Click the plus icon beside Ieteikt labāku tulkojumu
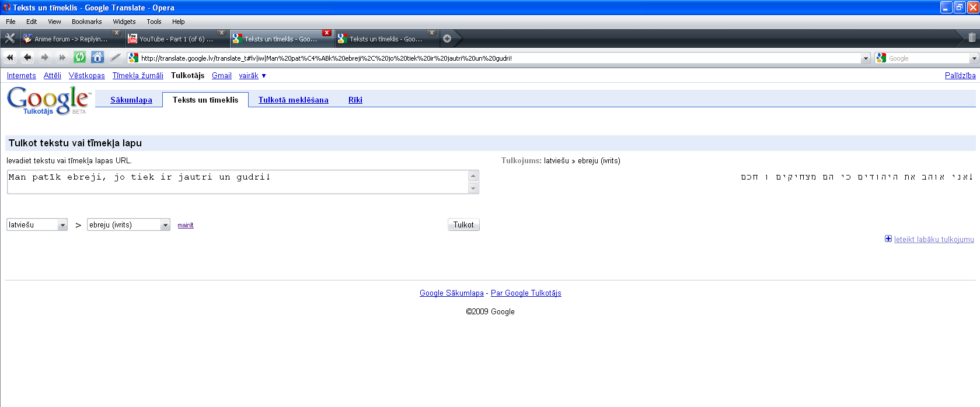Screen dimensions: 980x407 [x=888, y=238]
